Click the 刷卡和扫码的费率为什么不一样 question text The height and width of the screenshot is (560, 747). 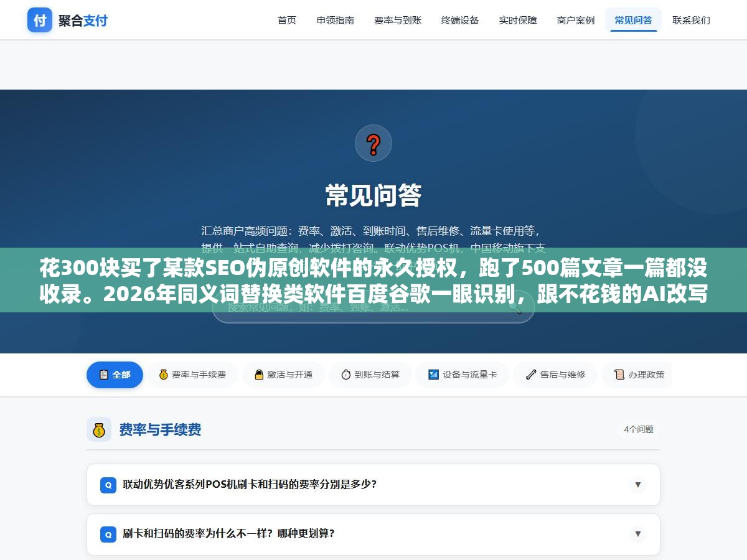coord(228,533)
